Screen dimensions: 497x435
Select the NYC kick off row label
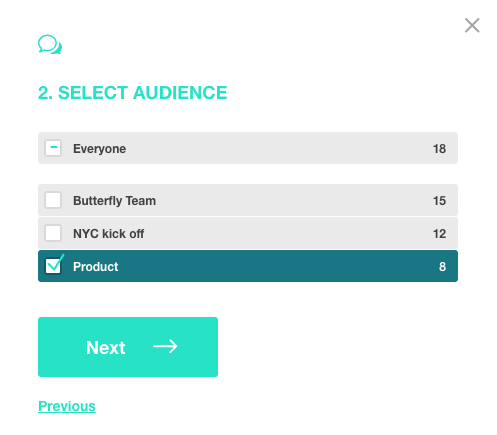109,234
